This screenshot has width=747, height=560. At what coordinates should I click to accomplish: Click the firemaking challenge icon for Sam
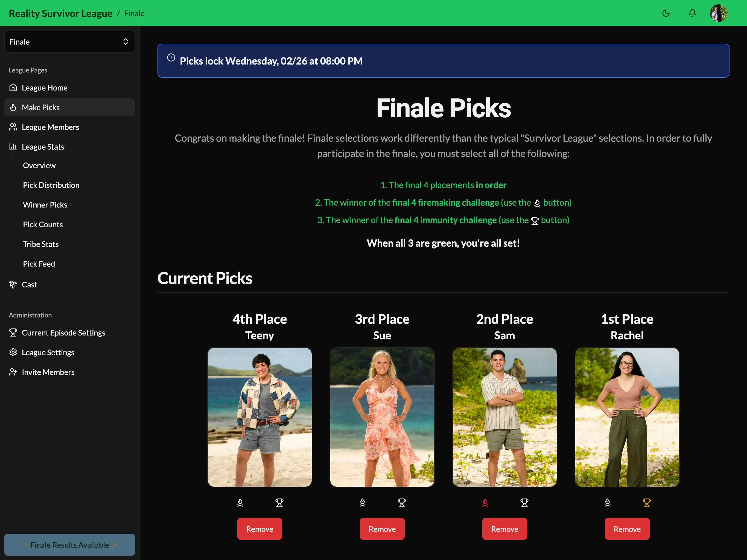[485, 502]
